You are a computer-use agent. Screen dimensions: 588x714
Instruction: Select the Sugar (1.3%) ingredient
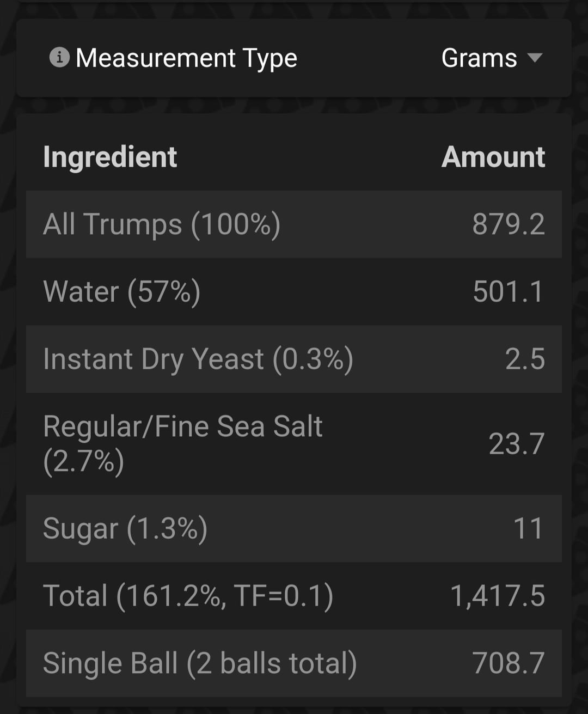[x=125, y=528]
